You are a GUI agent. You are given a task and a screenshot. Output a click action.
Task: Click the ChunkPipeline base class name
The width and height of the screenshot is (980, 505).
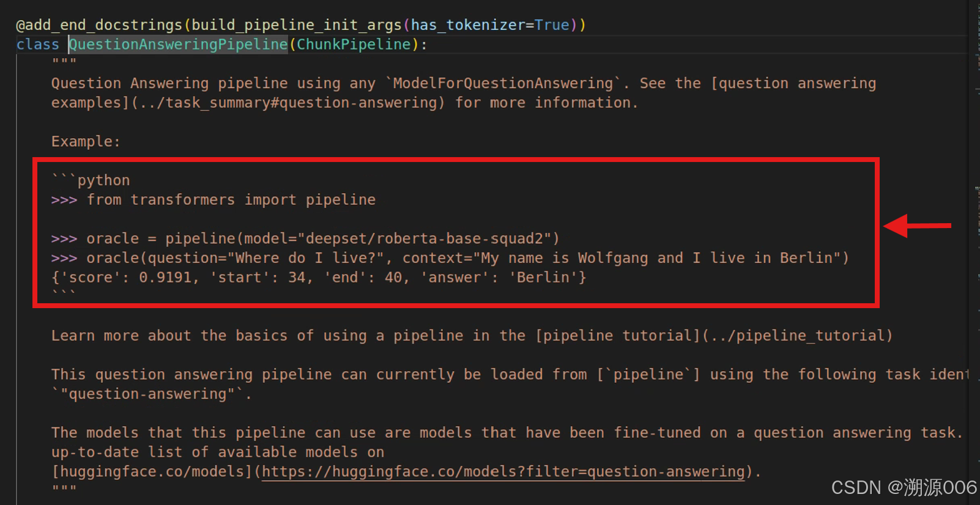click(354, 44)
